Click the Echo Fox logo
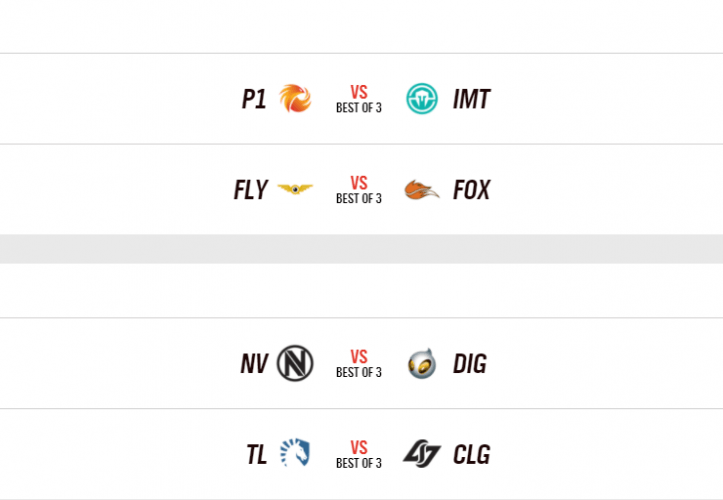 pyautogui.click(x=422, y=189)
